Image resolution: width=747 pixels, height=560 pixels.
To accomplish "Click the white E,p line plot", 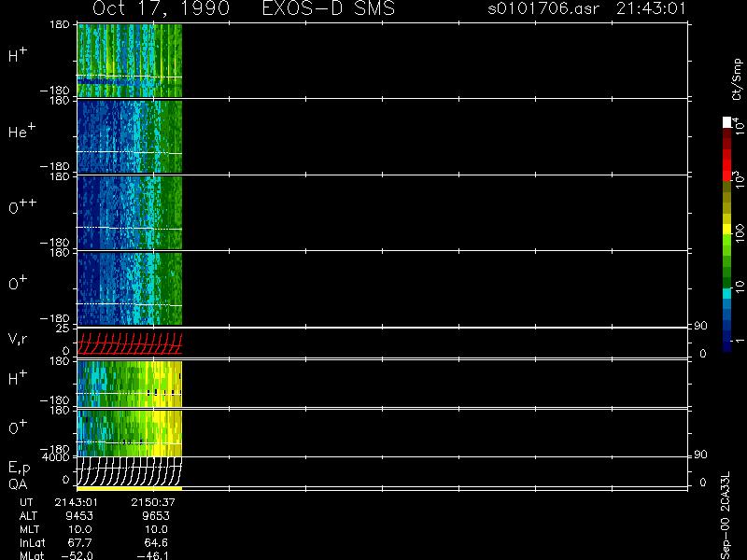I will tap(130, 471).
